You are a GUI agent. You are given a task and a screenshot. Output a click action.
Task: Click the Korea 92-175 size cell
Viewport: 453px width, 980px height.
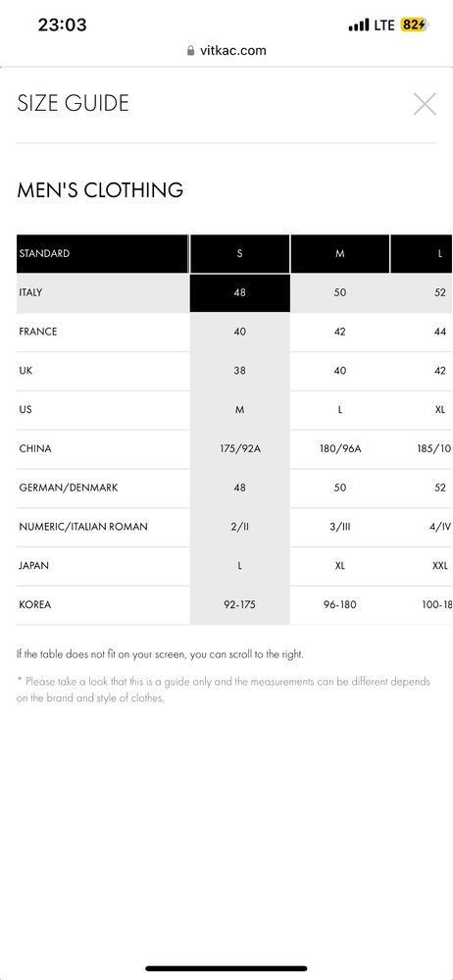click(240, 605)
